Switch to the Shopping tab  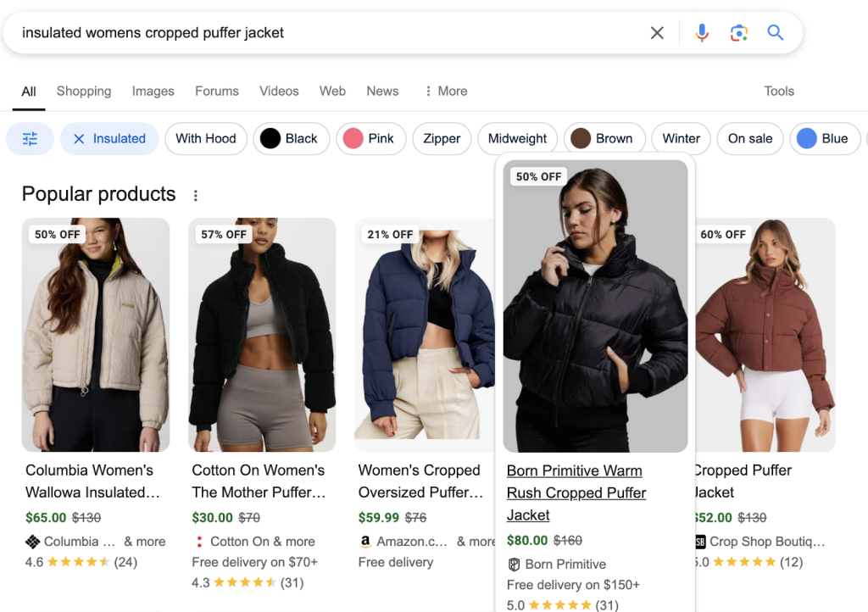click(84, 92)
